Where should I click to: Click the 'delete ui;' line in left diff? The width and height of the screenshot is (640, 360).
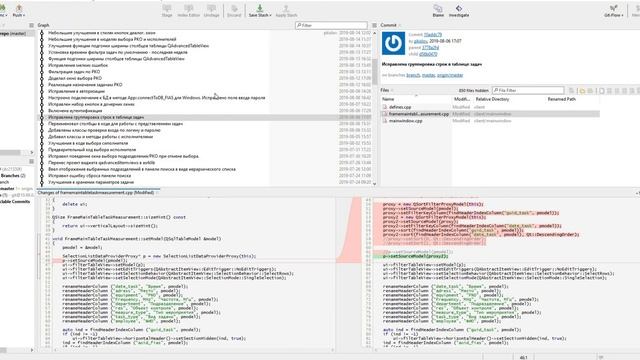(x=75, y=204)
